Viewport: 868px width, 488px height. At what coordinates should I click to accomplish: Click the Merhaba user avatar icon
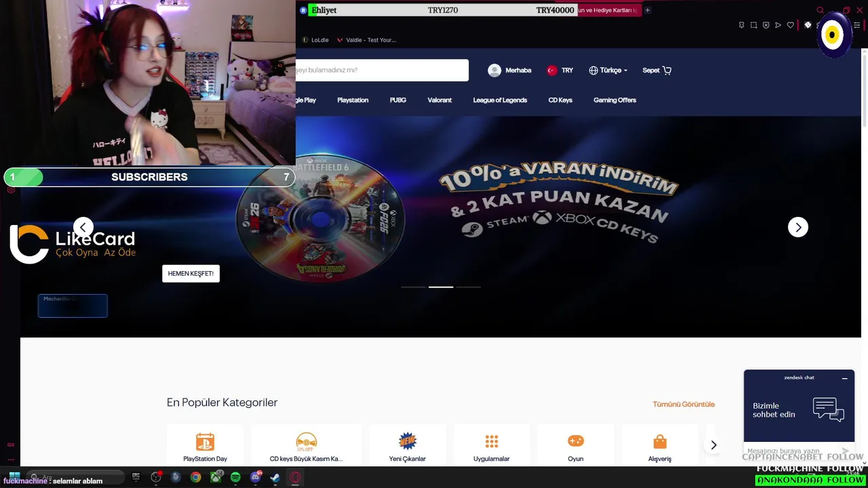(x=494, y=70)
